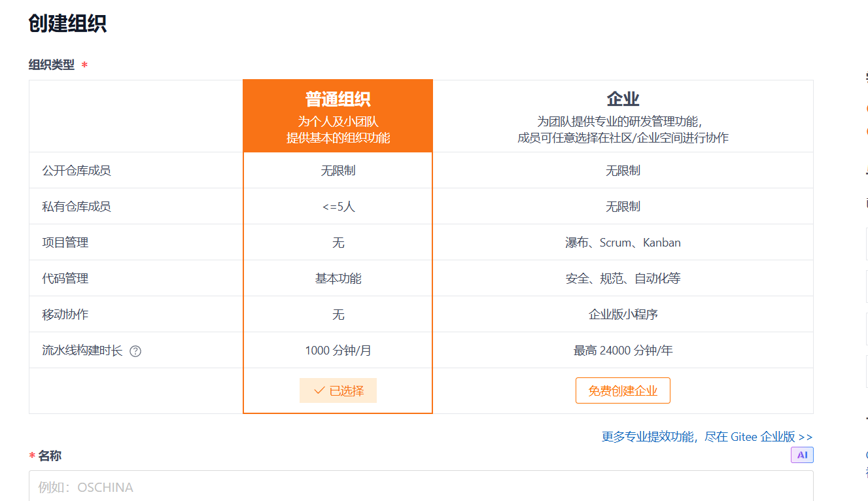
Task: Click the 已选择 selected button
Action: click(x=338, y=390)
